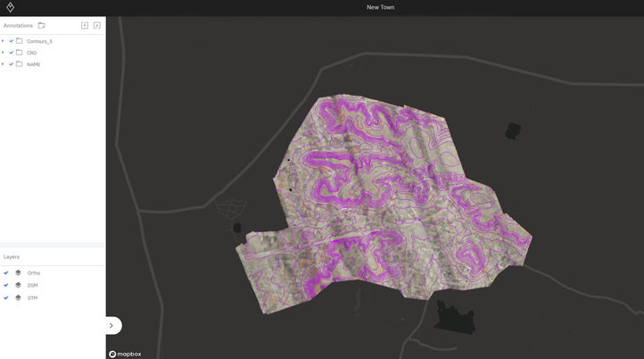Toggle visibility checkbox of the NAME folder
The image size is (644, 359).
11,64
